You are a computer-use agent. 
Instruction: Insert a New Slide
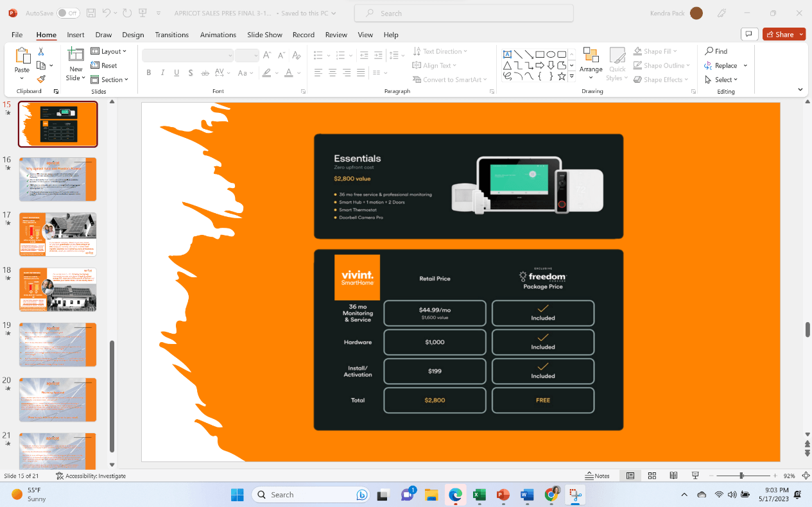76,64
